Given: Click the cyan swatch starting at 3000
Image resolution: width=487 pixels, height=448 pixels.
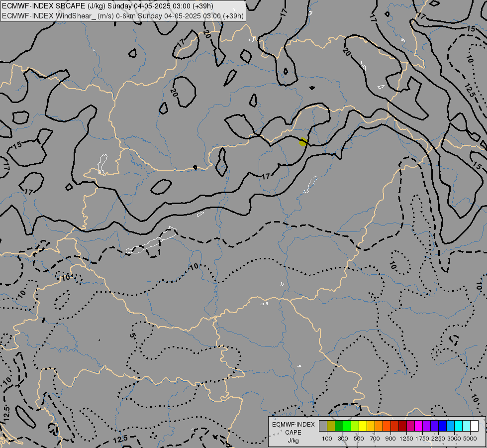Looking at the screenshot, I should pyautogui.click(x=459, y=426).
